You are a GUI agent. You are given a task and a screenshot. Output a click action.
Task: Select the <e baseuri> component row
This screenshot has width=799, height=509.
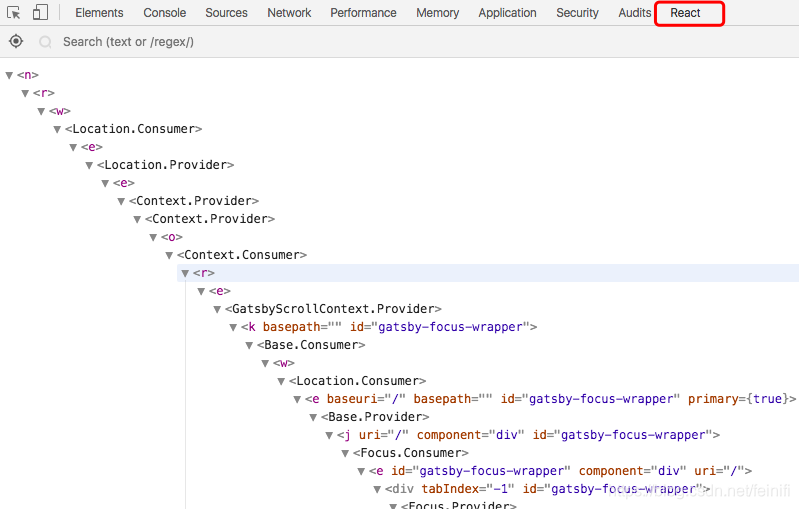[550, 398]
